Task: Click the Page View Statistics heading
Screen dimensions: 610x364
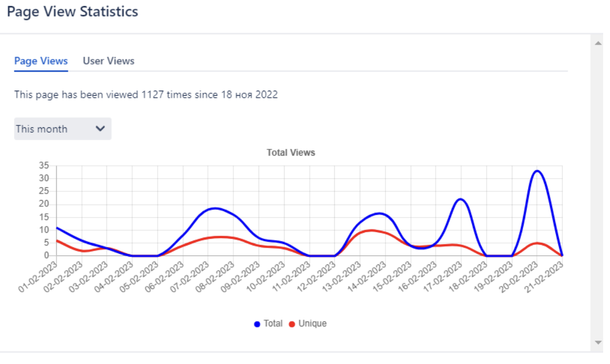Action: point(73,11)
